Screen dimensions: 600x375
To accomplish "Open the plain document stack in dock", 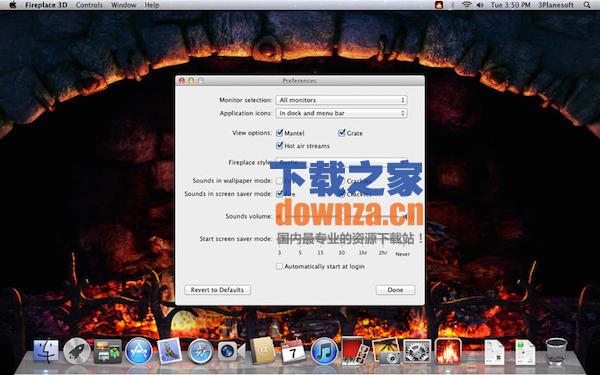I will click(494, 352).
